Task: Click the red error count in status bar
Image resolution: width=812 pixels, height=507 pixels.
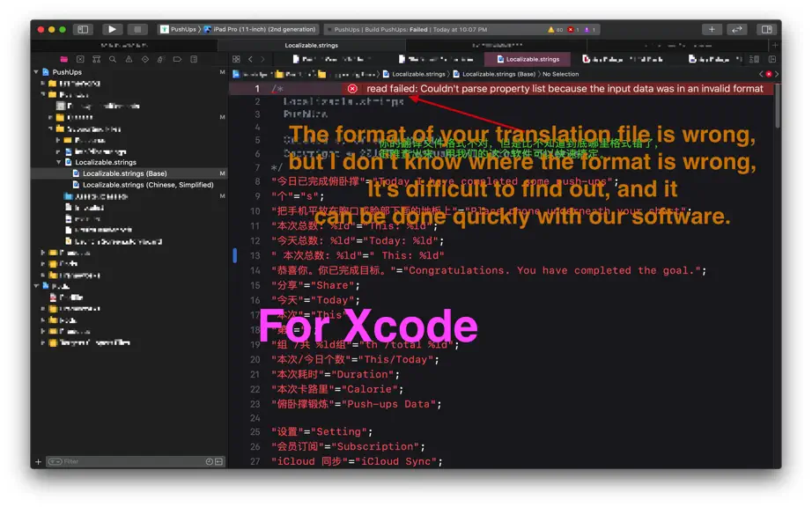Action: 573,30
